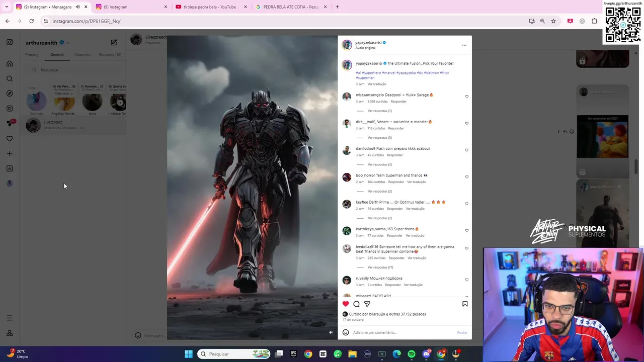This screenshot has height=362, width=644.
Task: Expand the arthurzenith account switcher chevron
Action: pyautogui.click(x=68, y=43)
